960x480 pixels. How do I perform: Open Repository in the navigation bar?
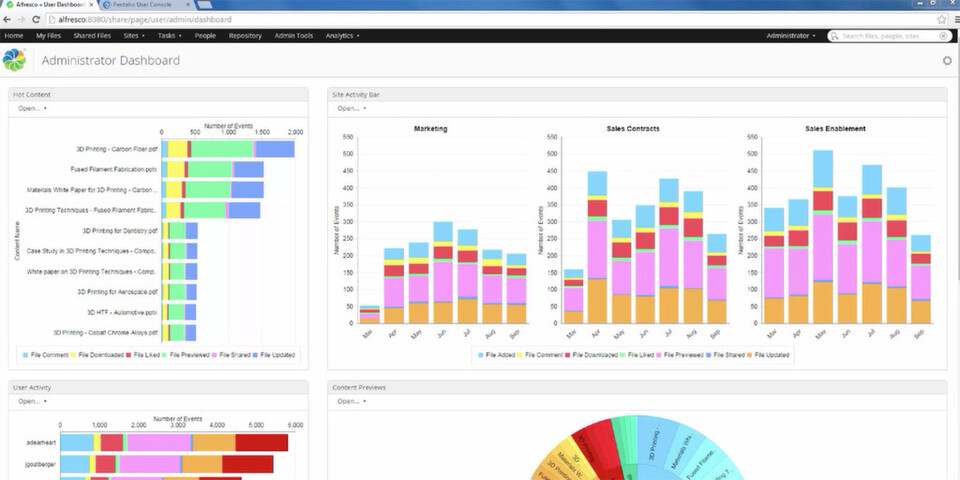point(245,36)
